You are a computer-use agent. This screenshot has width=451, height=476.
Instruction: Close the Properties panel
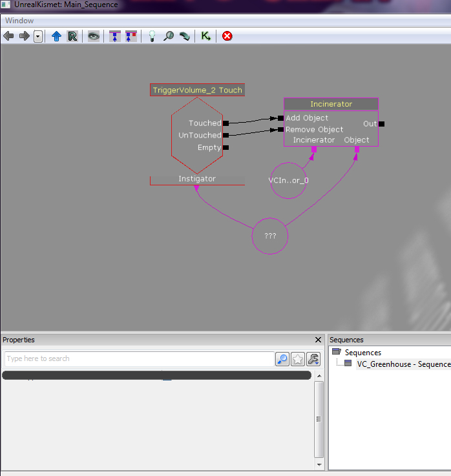(318, 340)
